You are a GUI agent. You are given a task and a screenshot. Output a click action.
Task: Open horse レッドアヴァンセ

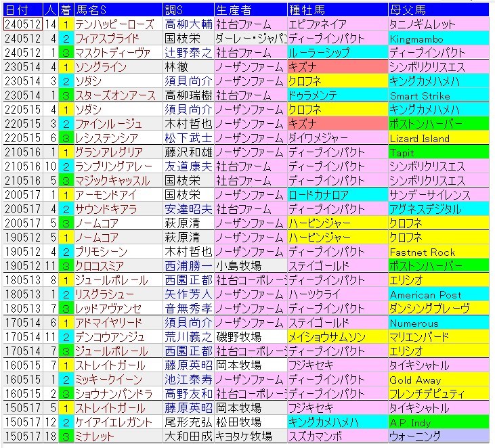point(108,308)
